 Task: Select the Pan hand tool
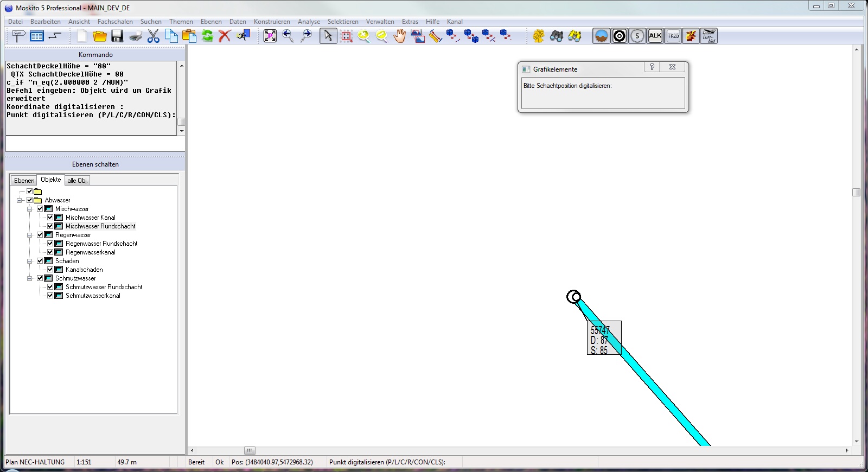coord(400,36)
